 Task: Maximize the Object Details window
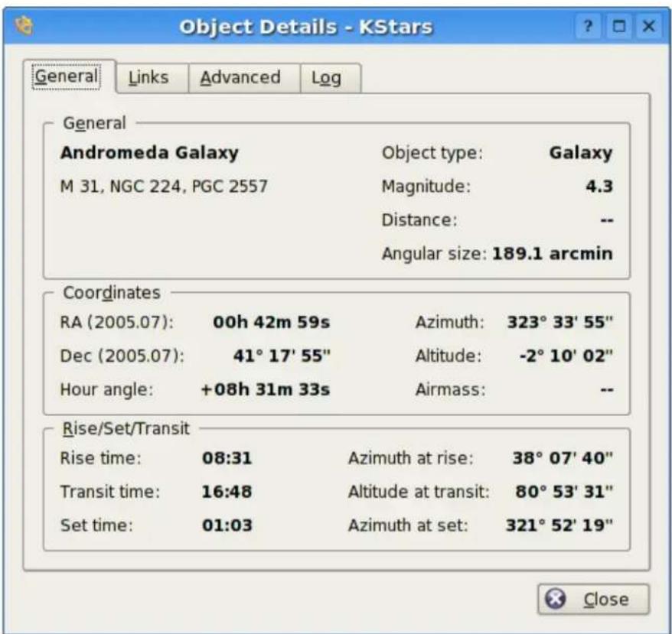tap(618, 27)
